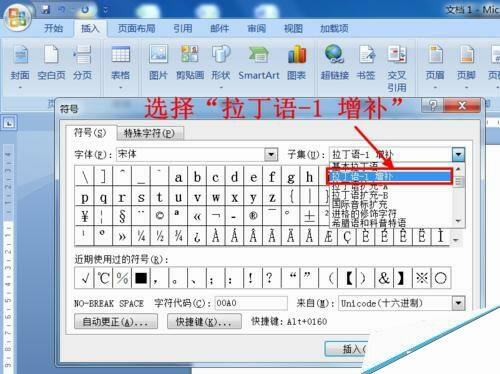Click the character code (字符代码) field
This screenshot has height=374, width=500.
[251, 303]
